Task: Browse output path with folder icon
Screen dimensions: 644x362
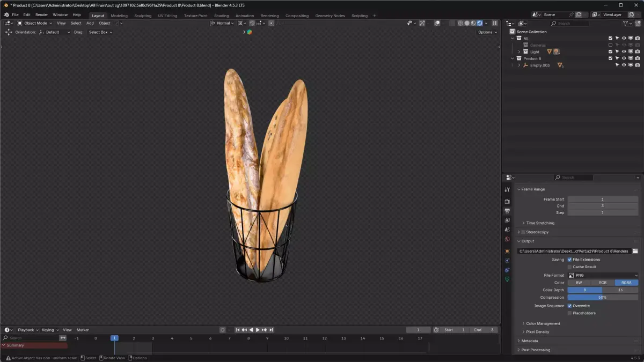Action: pyautogui.click(x=635, y=251)
